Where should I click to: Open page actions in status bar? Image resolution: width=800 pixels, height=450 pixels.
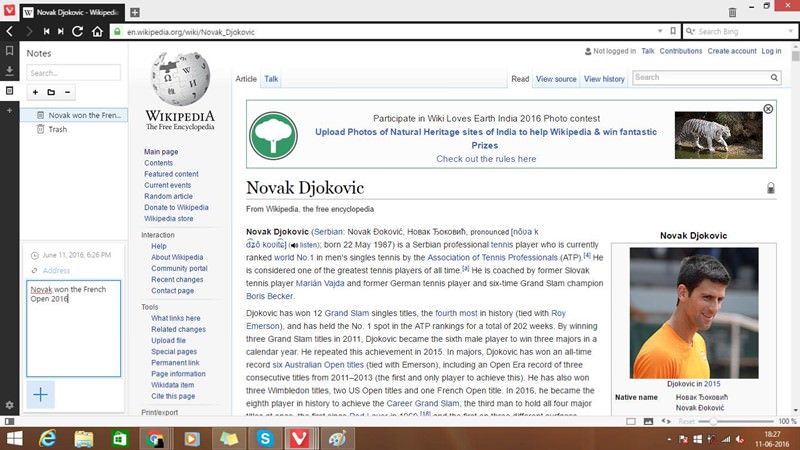click(x=666, y=421)
